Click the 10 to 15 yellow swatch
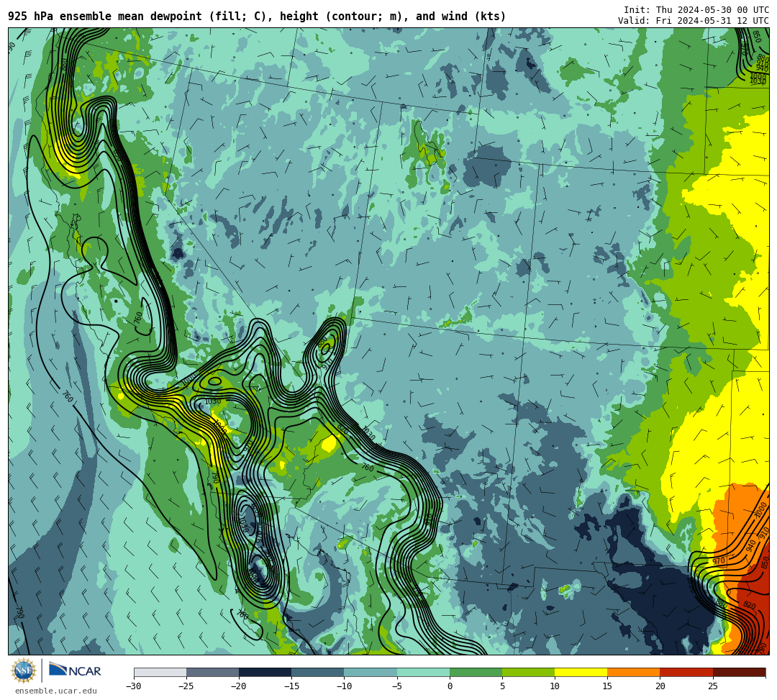Viewport: 777px width, 700px height. [581, 672]
